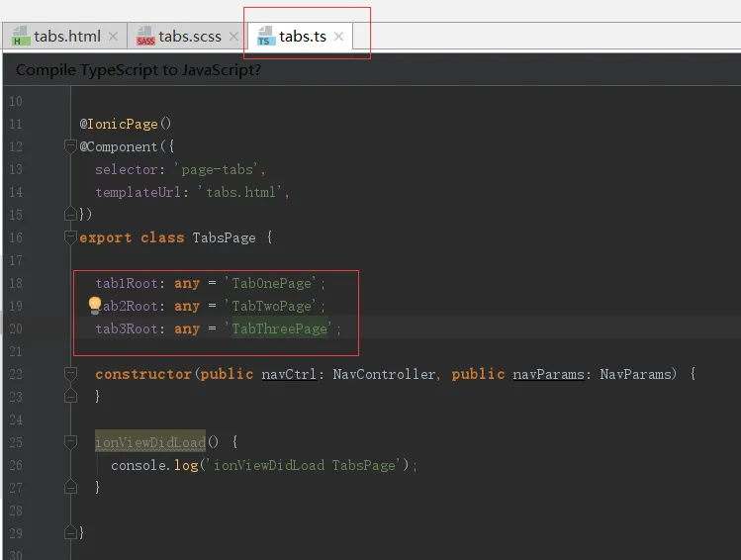Place cursor on tab1Root property
This screenshot has height=560, width=741.
click(127, 283)
